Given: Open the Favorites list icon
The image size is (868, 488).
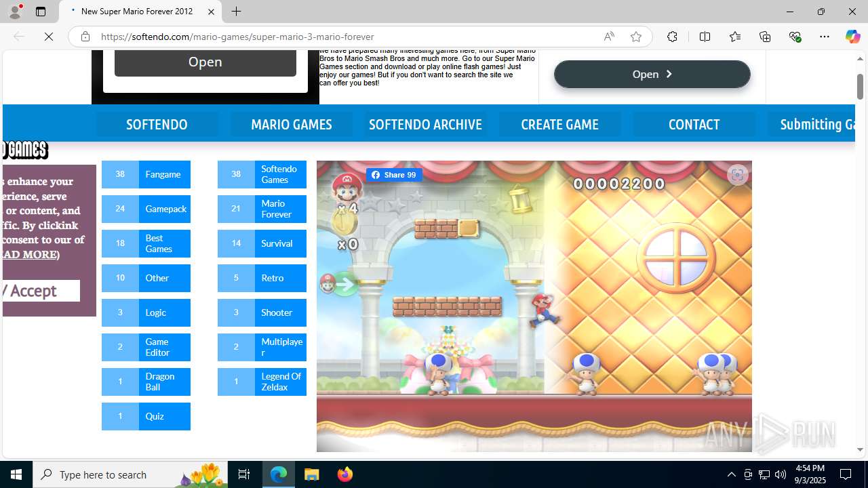Looking at the screenshot, I should (x=734, y=37).
